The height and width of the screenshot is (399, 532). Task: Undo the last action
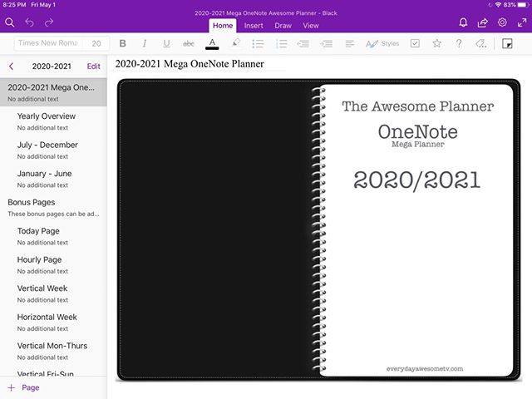click(x=30, y=22)
